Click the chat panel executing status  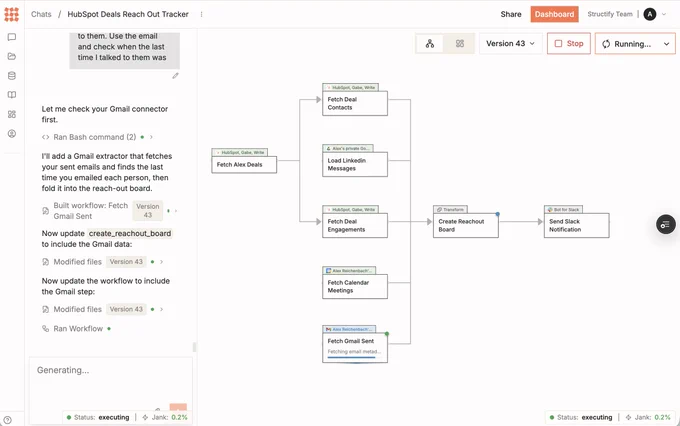pos(98,417)
